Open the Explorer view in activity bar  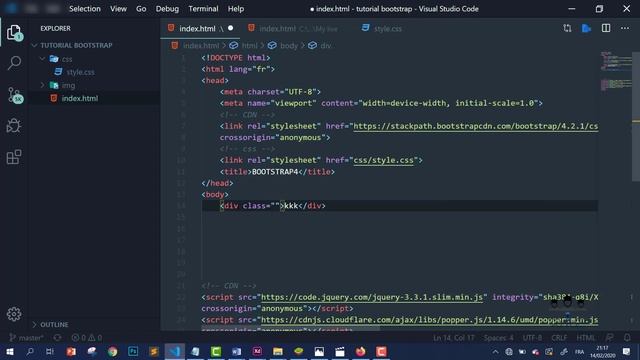[x=14, y=33]
